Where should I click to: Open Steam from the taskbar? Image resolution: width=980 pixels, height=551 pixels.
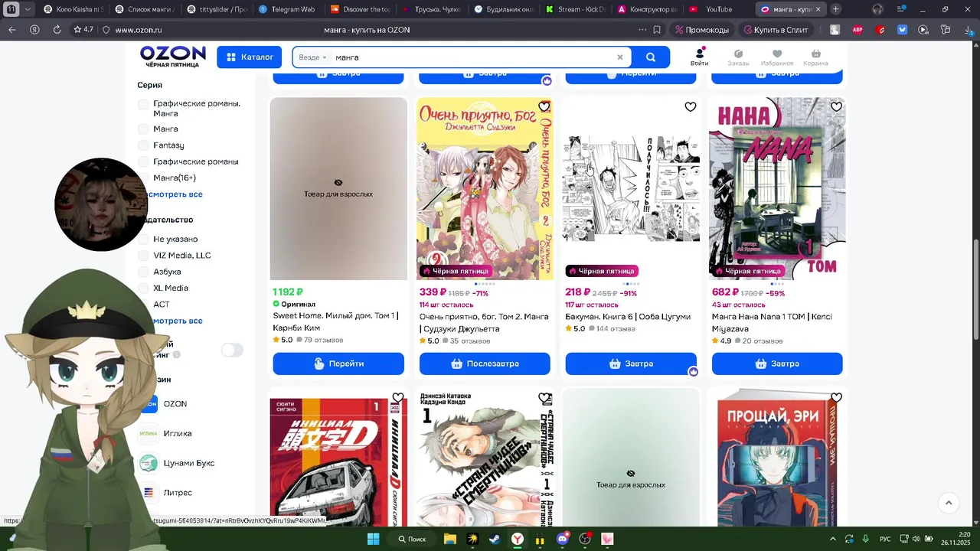click(x=495, y=539)
